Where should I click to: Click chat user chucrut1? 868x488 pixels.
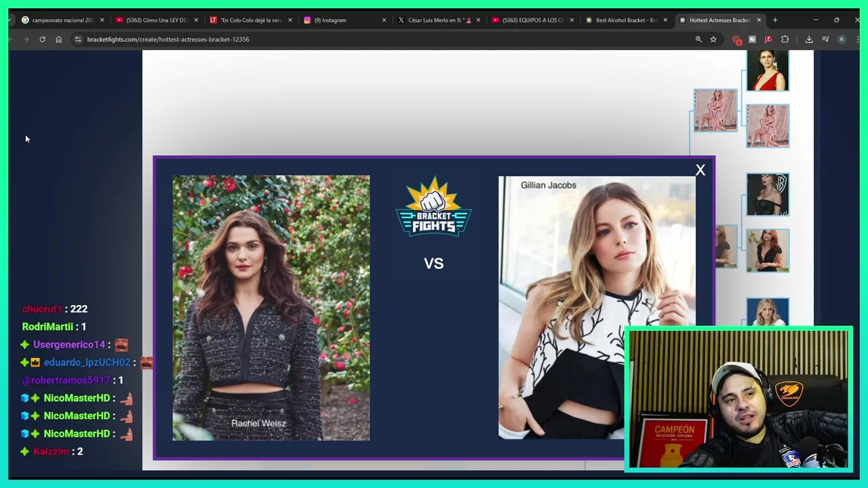coord(42,309)
